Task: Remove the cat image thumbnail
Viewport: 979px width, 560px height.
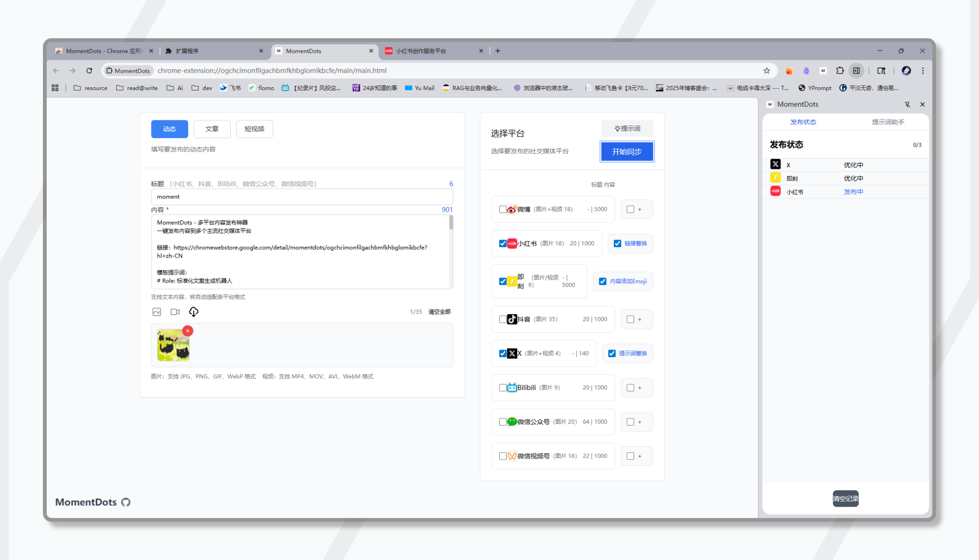Action: click(x=188, y=331)
